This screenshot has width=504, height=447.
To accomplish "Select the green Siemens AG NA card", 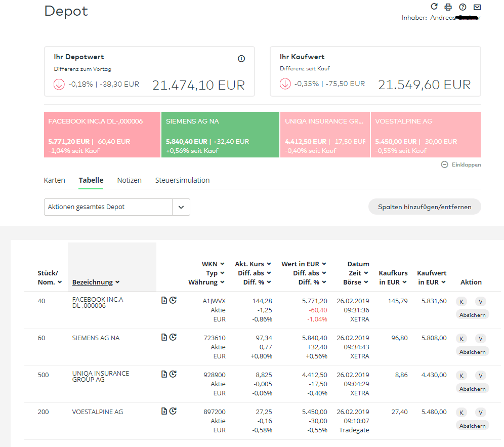I will [220, 135].
